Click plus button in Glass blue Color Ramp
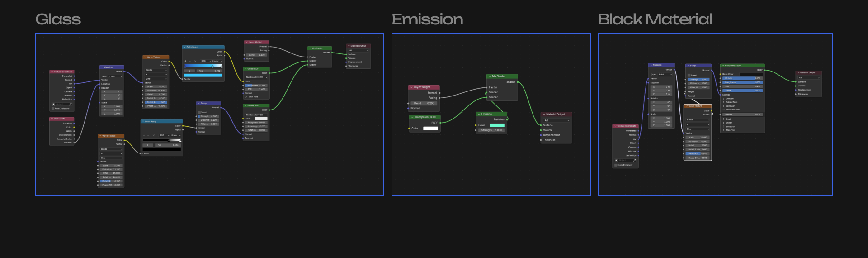The image size is (868, 258). coord(185,61)
